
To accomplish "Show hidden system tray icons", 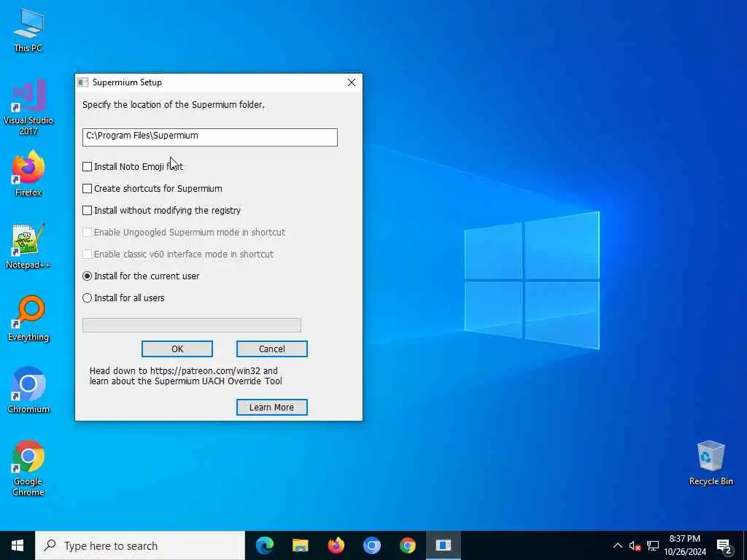I will pos(617,545).
